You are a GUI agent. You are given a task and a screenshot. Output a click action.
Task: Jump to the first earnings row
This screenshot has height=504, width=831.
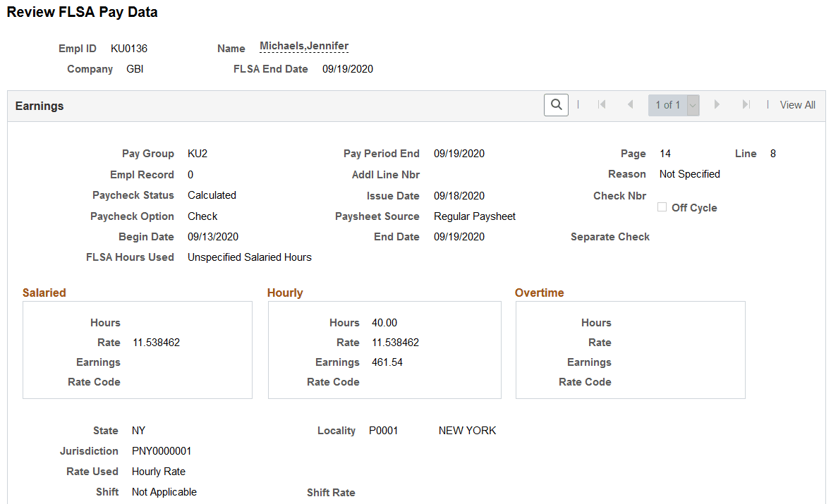602,104
